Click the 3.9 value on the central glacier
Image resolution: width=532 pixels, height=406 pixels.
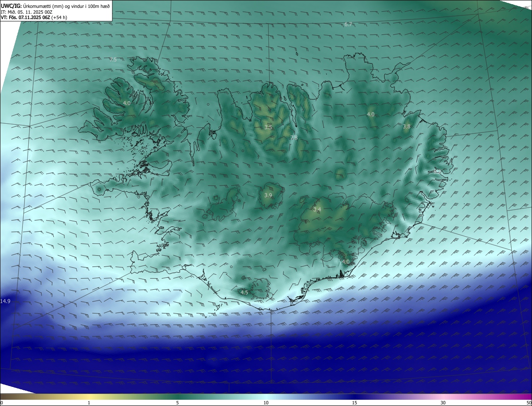(268, 195)
